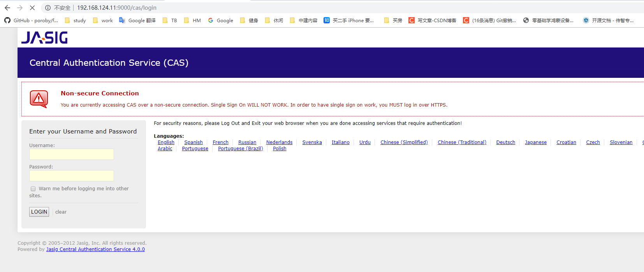This screenshot has height=272, width=644.
Task: Open the 健身 bookmark folder
Action: [249, 20]
